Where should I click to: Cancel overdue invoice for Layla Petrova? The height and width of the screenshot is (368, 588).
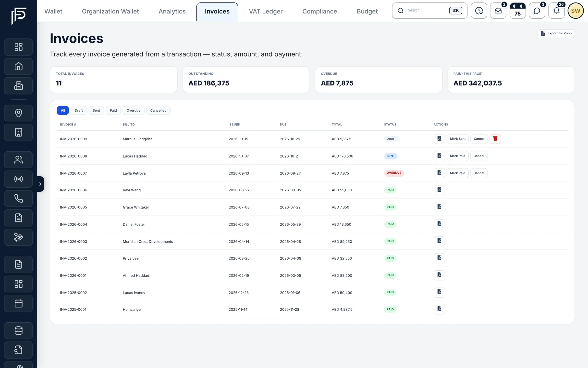479,173
